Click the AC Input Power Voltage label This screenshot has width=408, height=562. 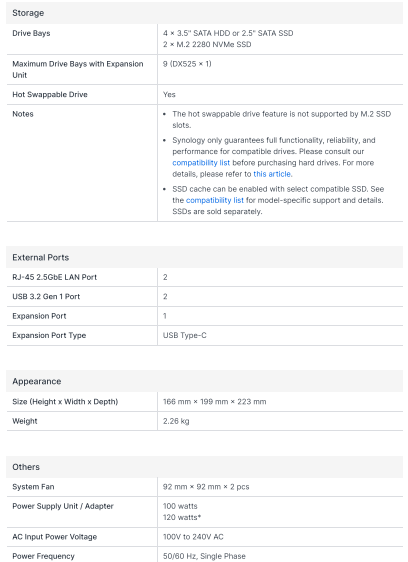[54, 537]
